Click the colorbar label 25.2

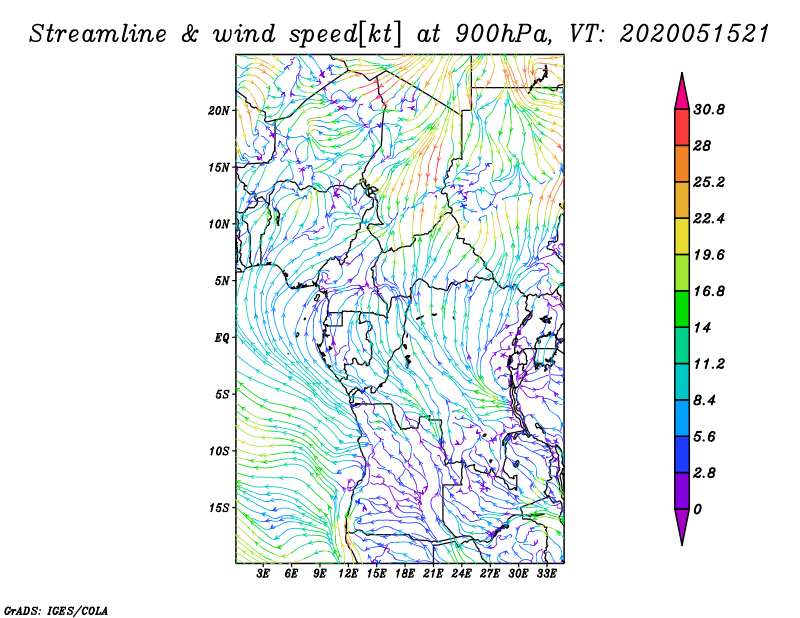coord(709,182)
